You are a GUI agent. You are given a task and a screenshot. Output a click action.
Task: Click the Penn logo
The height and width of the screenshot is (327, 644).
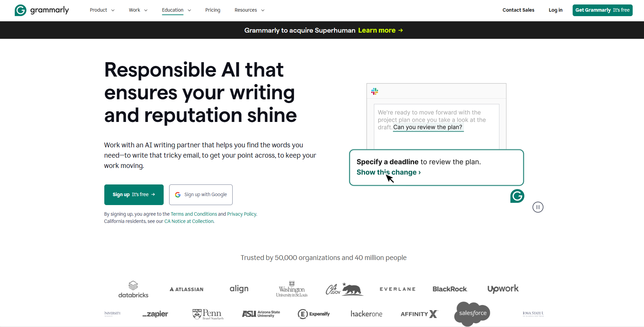tap(208, 314)
